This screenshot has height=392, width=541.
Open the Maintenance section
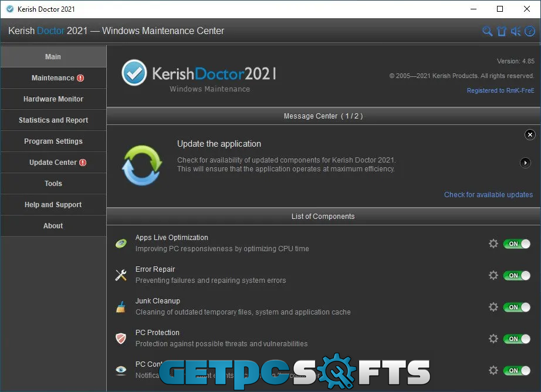(x=53, y=78)
